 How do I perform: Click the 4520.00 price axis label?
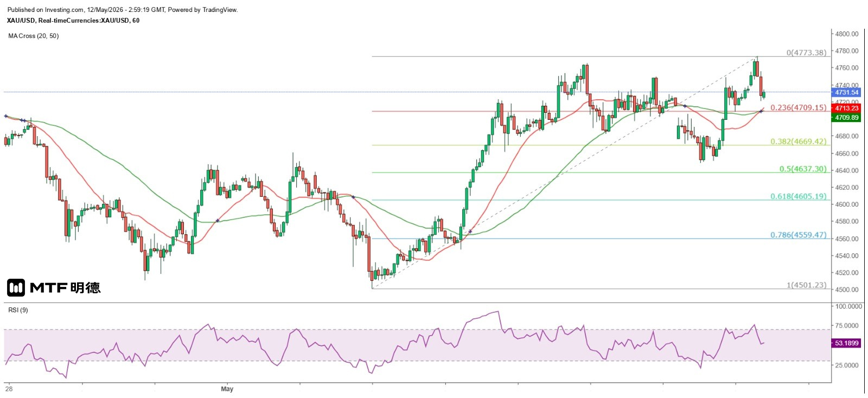tap(847, 273)
